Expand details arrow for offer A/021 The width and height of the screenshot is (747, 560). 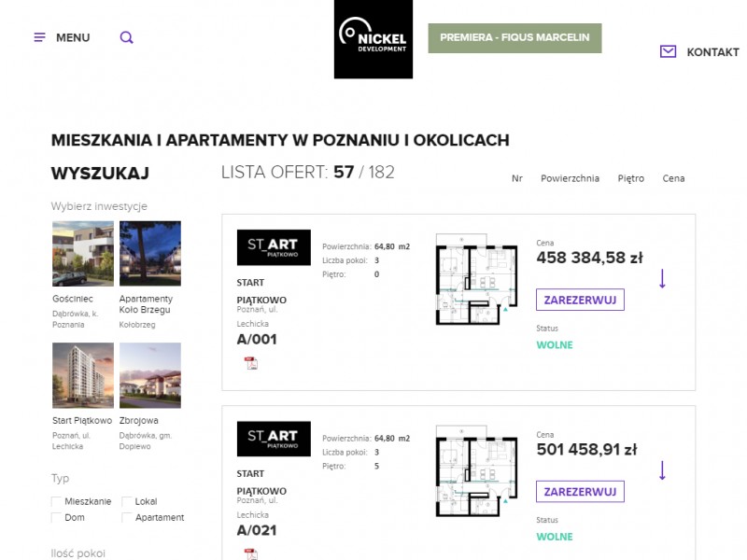click(x=662, y=469)
